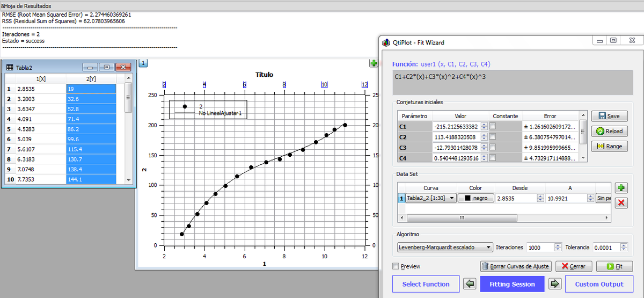
Task: Open the Custom Output page
Action: [599, 284]
